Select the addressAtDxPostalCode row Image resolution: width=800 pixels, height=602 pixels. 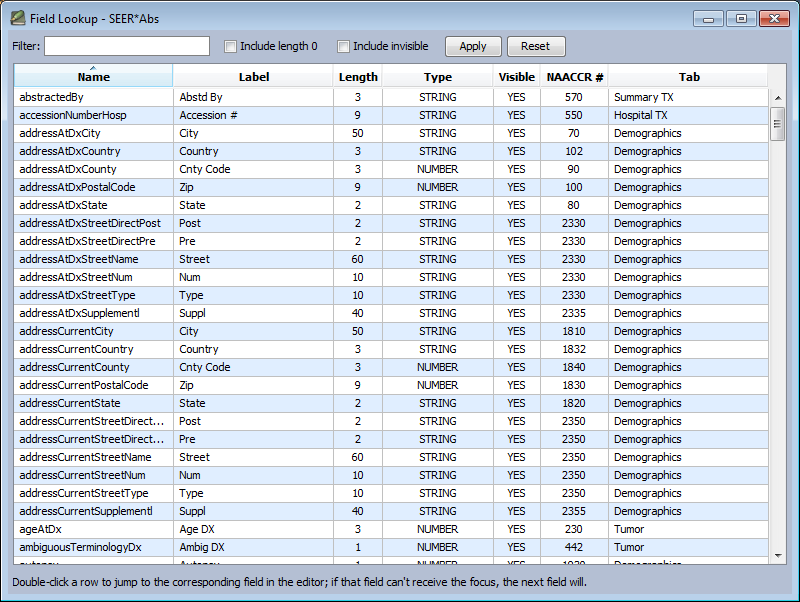point(391,187)
